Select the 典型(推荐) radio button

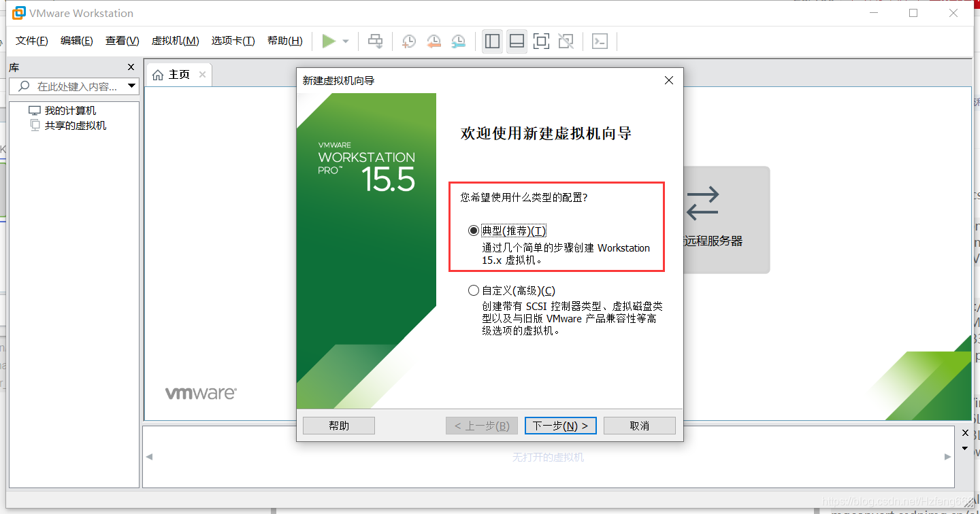click(474, 230)
